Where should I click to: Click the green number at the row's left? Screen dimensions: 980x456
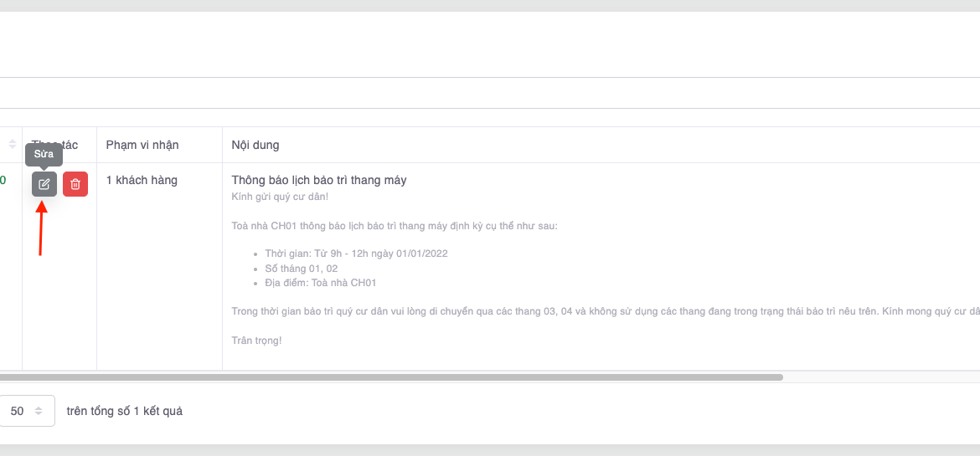click(x=3, y=180)
